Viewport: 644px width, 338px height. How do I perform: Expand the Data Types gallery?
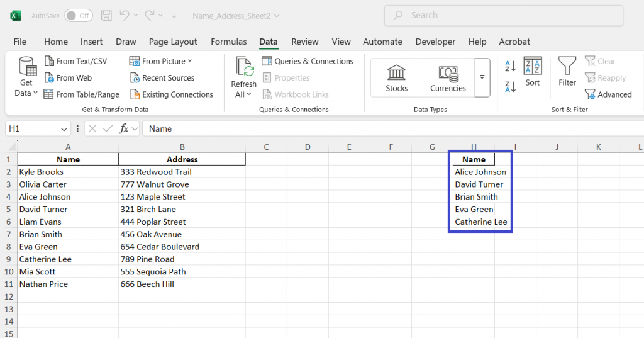[482, 77]
